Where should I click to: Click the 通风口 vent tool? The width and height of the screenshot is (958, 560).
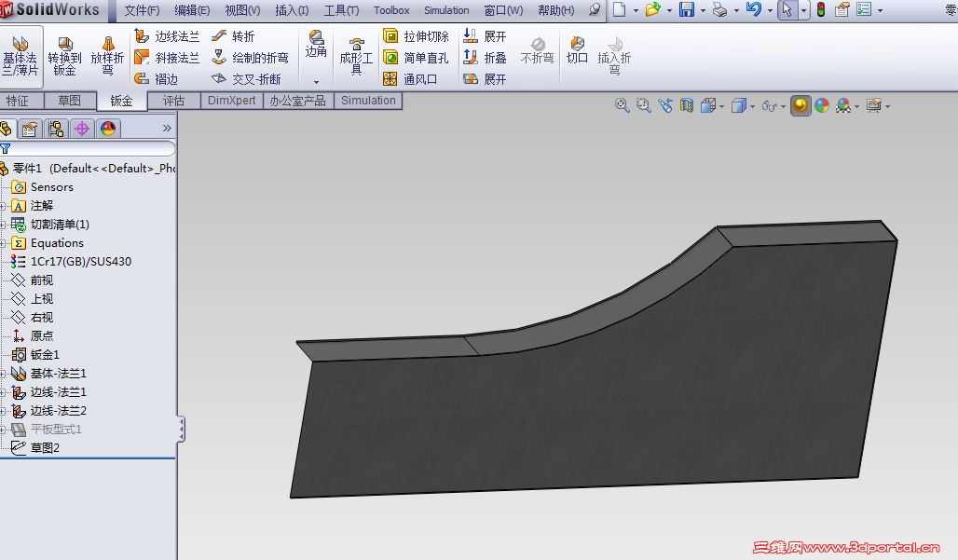point(410,79)
